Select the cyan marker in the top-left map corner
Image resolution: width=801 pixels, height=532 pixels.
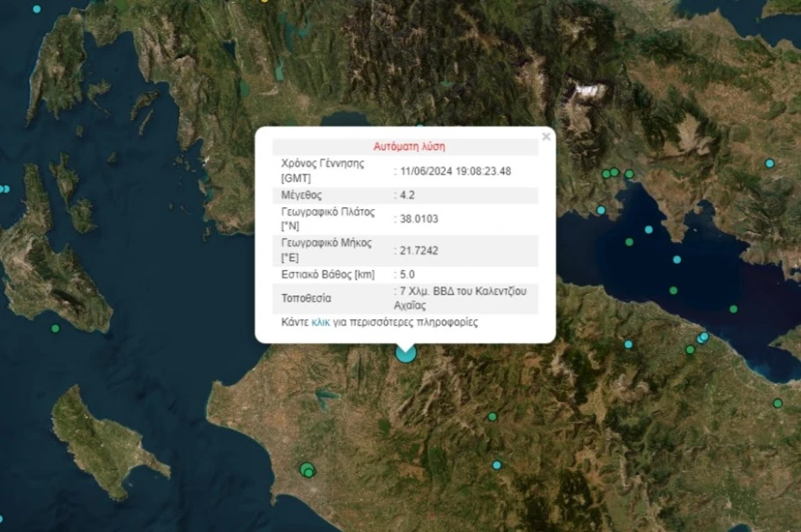point(37,9)
